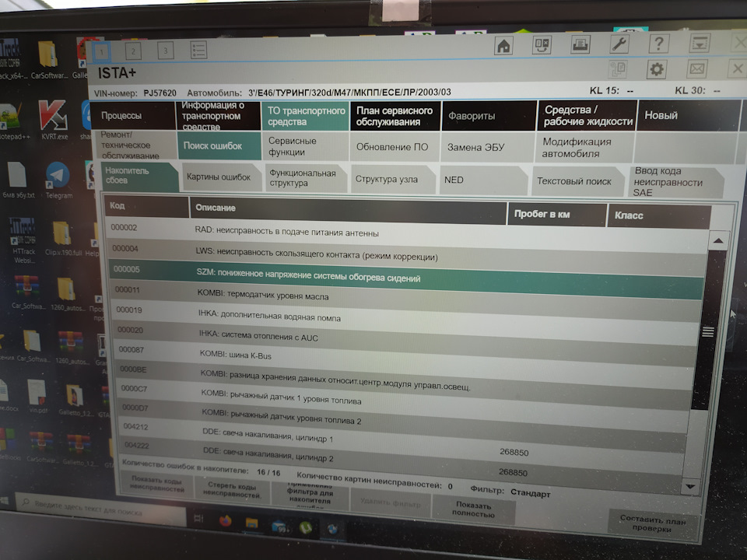Open the print icon in ISTA+ toolbar
Image resolution: width=747 pixels, height=560 pixels.
580,45
